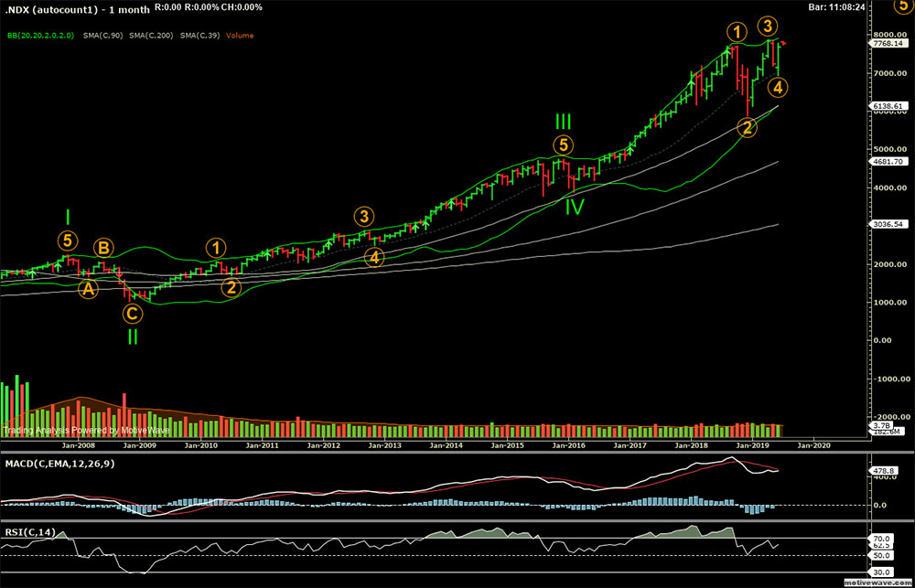Viewport: 915px width, 588px height.
Task: Select the green IV wave label
Action: pos(574,208)
